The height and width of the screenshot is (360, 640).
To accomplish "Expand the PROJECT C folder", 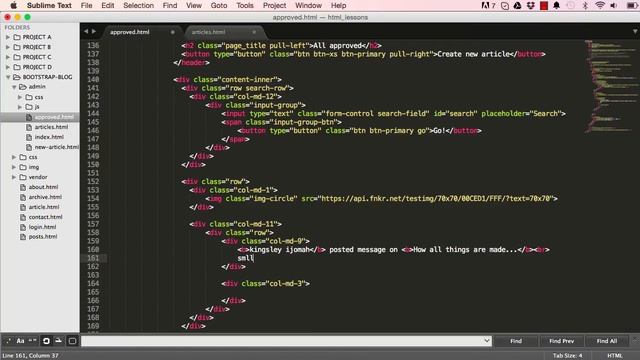I will (x=7, y=57).
